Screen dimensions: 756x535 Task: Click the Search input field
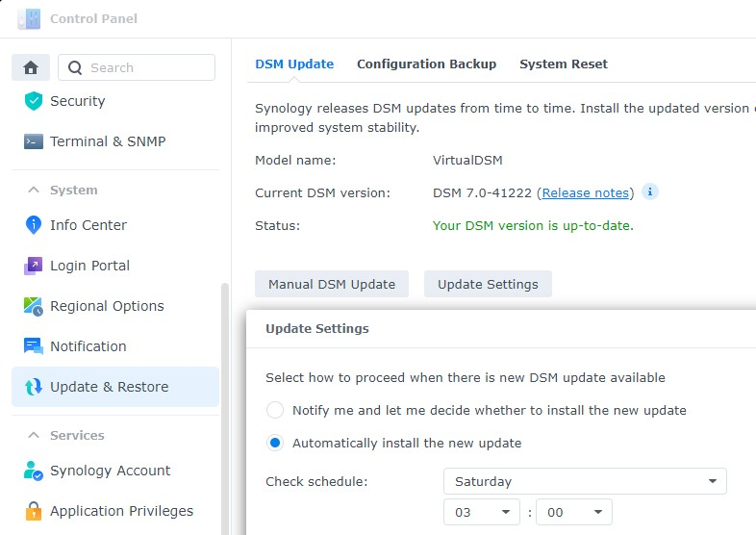click(146, 67)
